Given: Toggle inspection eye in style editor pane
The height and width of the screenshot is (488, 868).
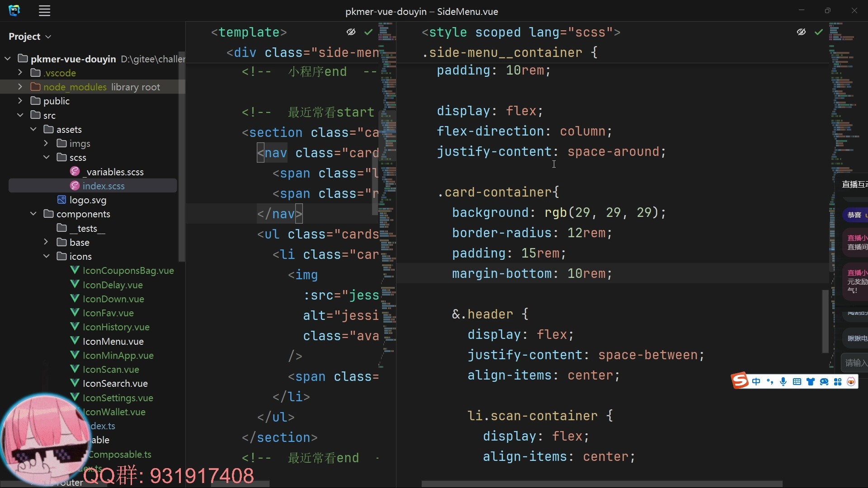Looking at the screenshot, I should [x=801, y=32].
